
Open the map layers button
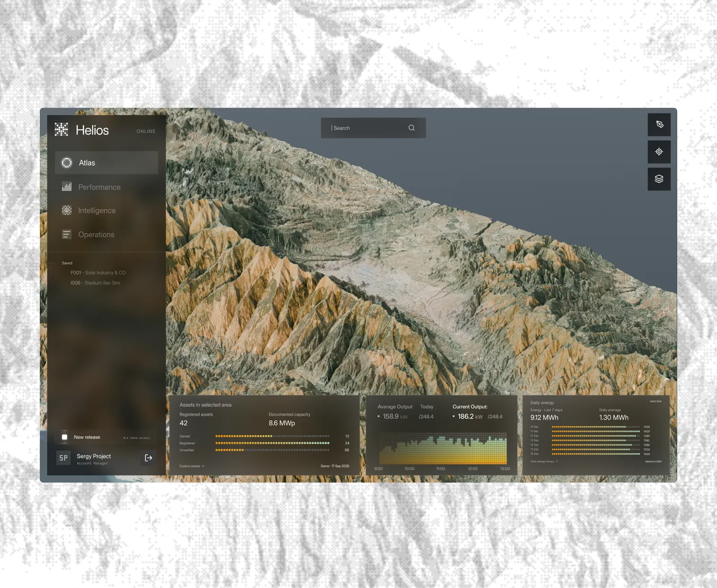pyautogui.click(x=659, y=179)
